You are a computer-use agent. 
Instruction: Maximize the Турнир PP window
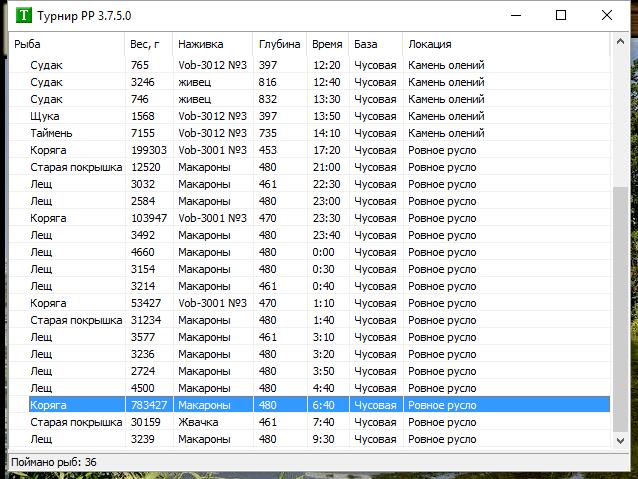(561, 15)
